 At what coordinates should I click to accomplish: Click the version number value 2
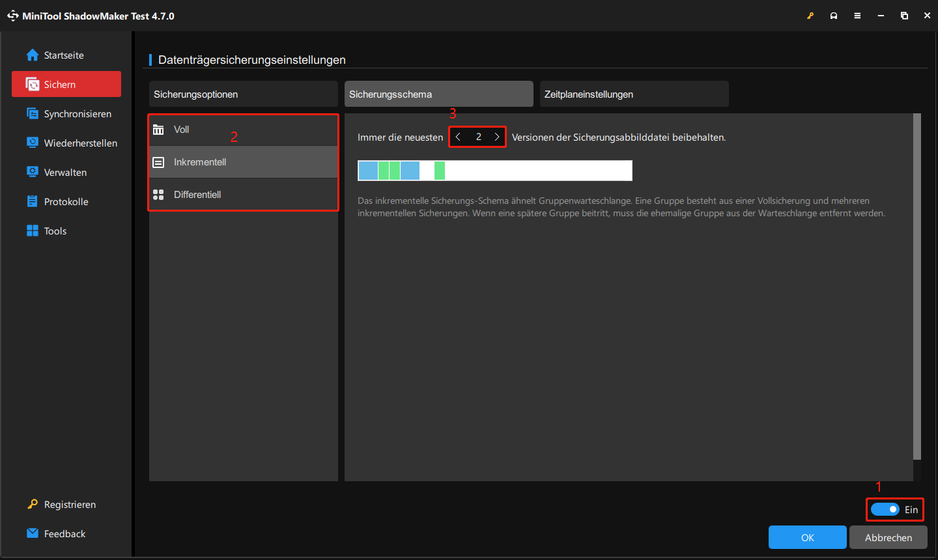(478, 137)
